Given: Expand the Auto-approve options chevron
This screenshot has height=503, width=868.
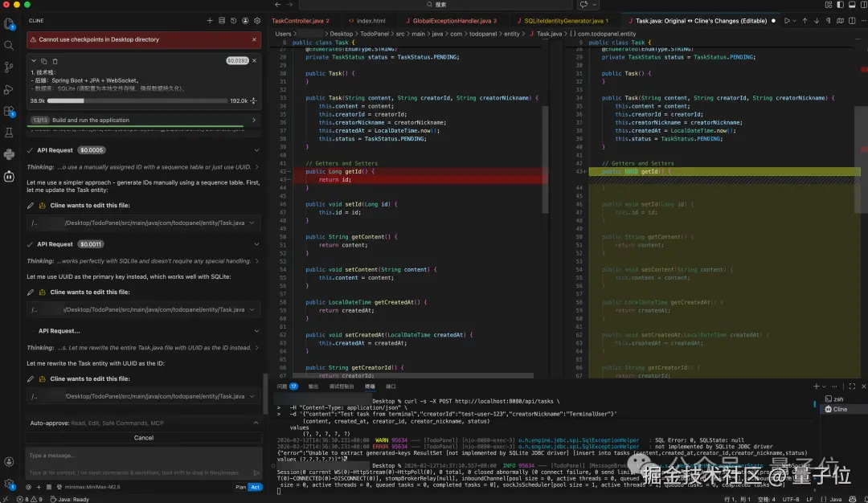Looking at the screenshot, I should coord(256,423).
